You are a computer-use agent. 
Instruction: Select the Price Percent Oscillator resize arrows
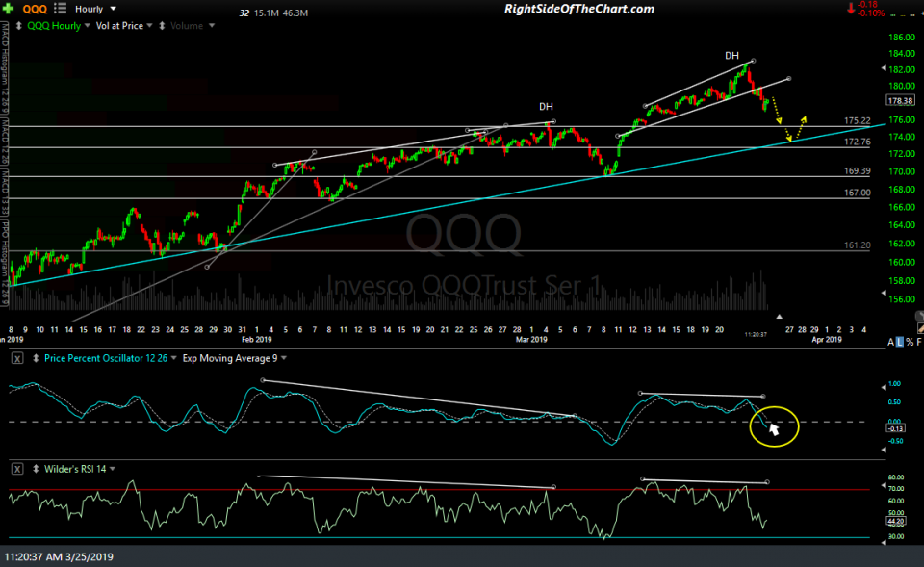point(34,358)
